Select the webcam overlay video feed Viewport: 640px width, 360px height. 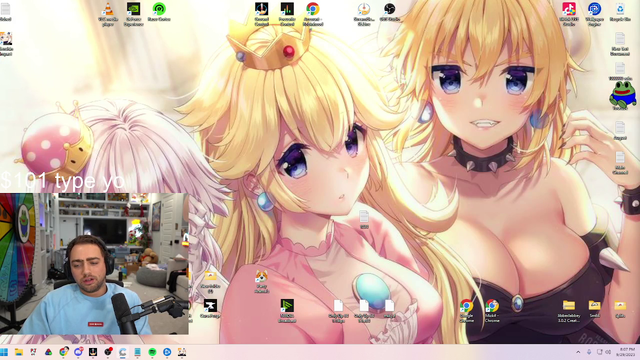[94, 264]
